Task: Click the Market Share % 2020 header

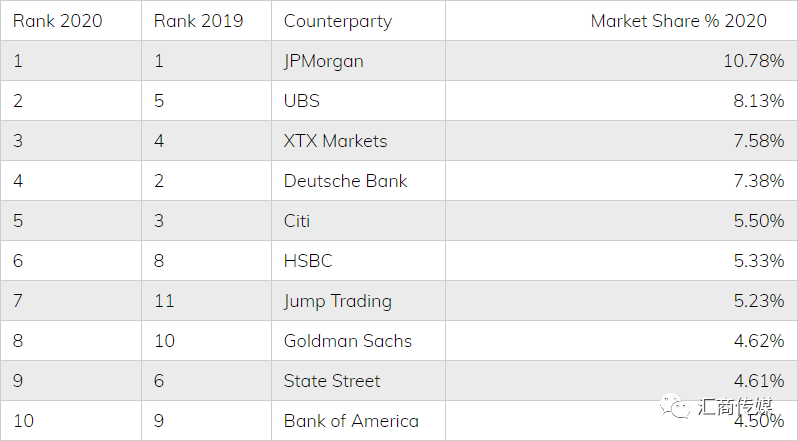Action: coord(678,21)
